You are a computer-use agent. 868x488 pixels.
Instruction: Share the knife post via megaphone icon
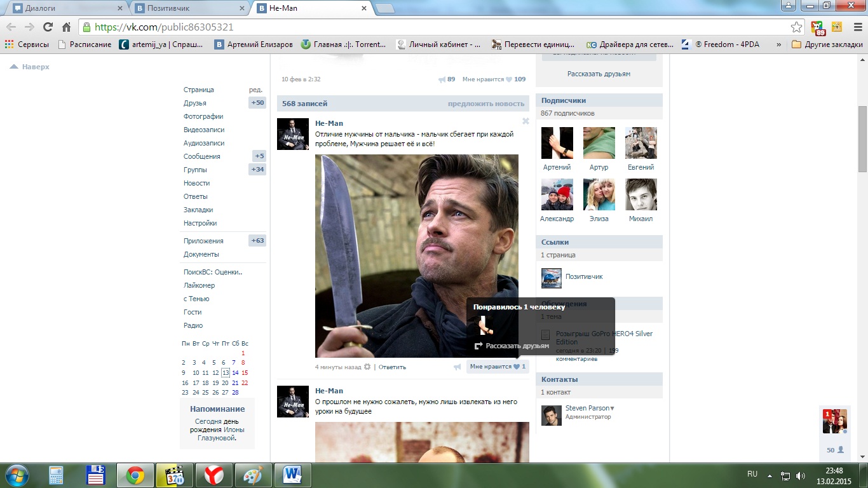click(457, 367)
